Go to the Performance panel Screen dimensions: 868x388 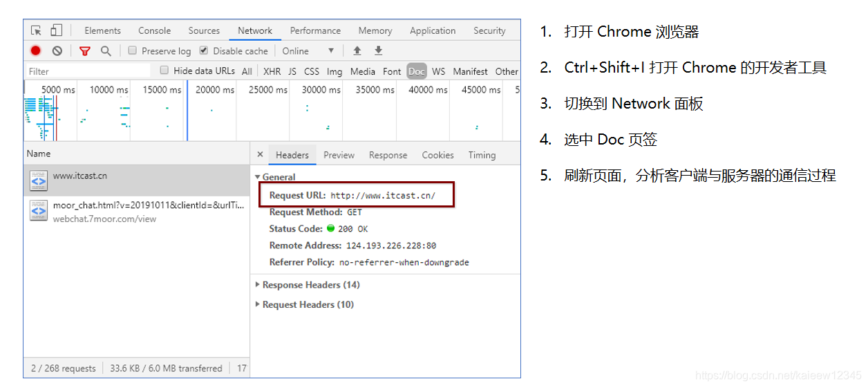315,30
